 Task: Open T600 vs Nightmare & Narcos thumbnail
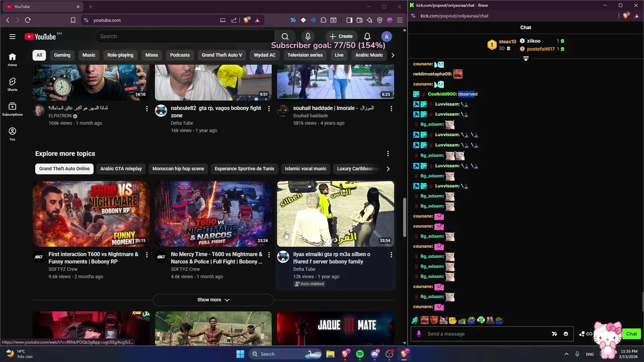click(x=213, y=214)
